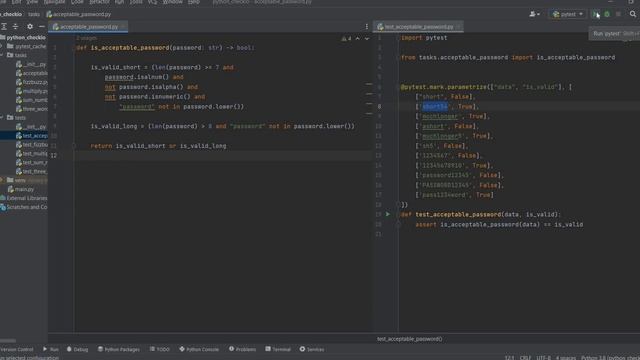640x360 pixels.
Task: Go to next highlighted error arrow
Action: tap(367, 38)
